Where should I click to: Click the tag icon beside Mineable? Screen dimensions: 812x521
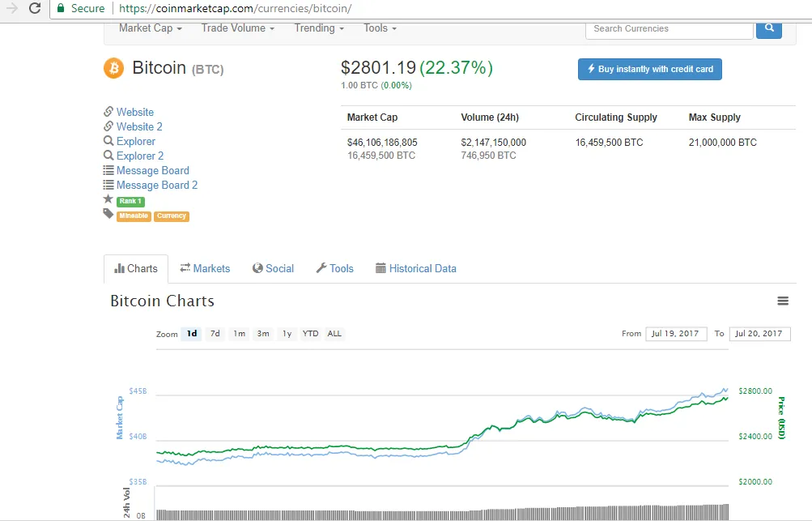[x=108, y=214]
